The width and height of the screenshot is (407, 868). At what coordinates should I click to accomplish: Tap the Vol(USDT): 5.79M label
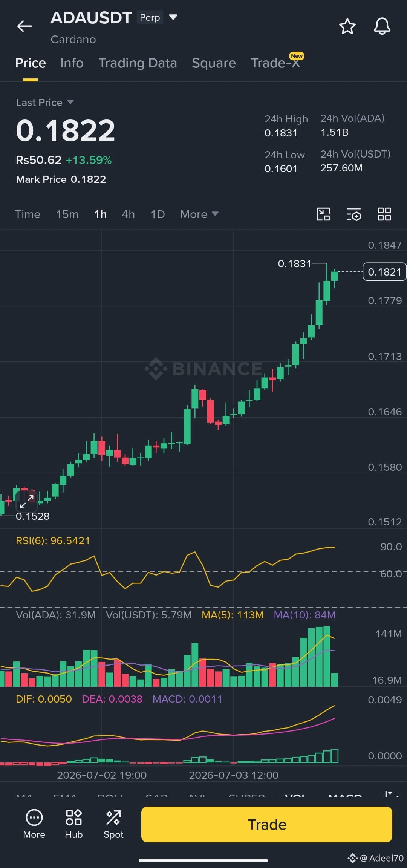(148, 615)
